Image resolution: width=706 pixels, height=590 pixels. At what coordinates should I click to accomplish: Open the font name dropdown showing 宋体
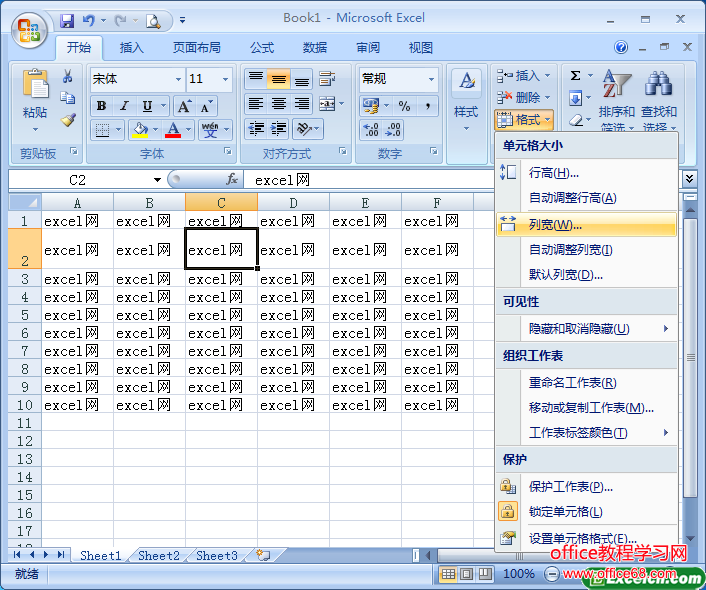(x=137, y=79)
